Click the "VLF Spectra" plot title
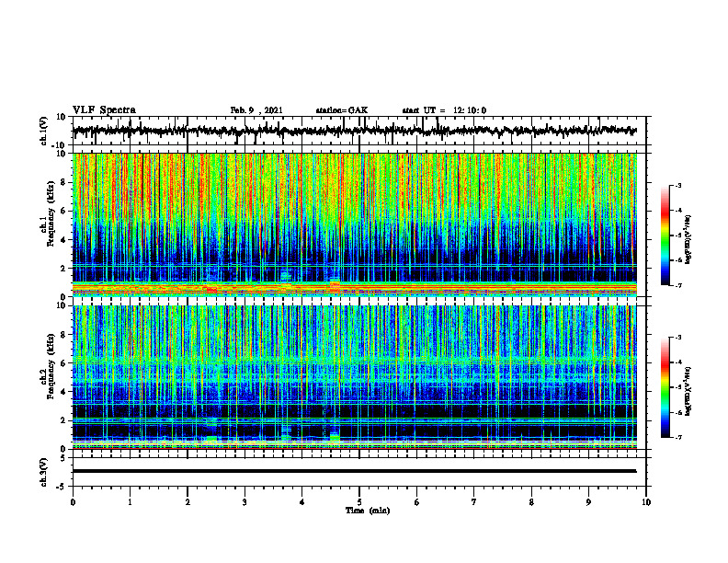Screen dimensions: 728x563 point(104,110)
